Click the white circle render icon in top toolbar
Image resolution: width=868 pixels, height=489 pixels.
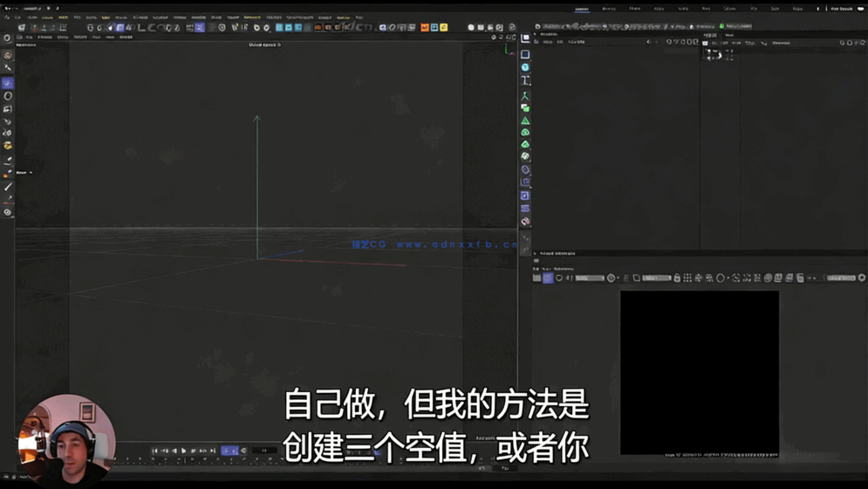[x=471, y=27]
